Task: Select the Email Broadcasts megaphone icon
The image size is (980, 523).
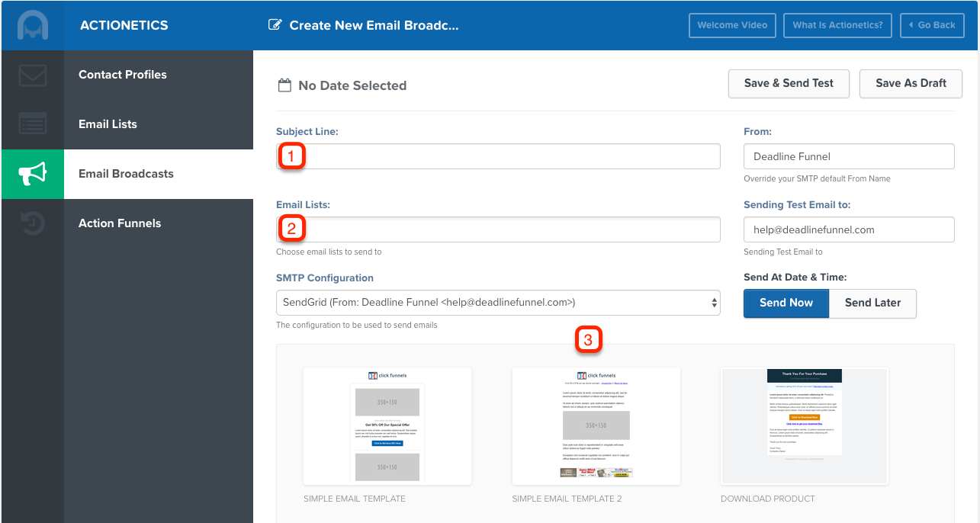Action: pyautogui.click(x=33, y=174)
